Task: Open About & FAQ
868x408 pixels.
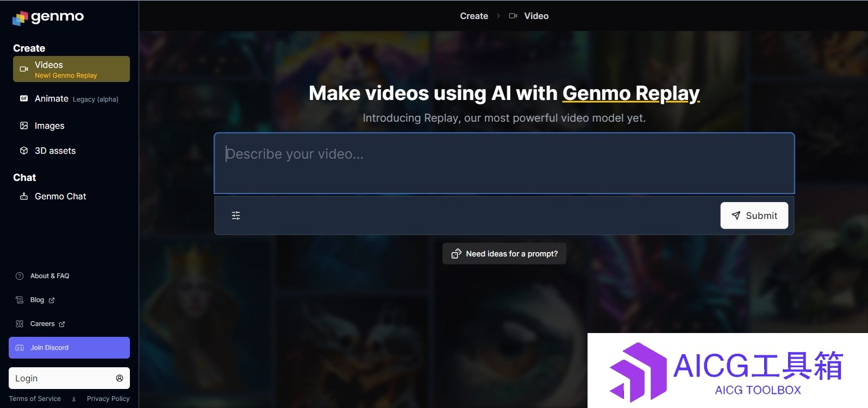Action: [x=49, y=276]
